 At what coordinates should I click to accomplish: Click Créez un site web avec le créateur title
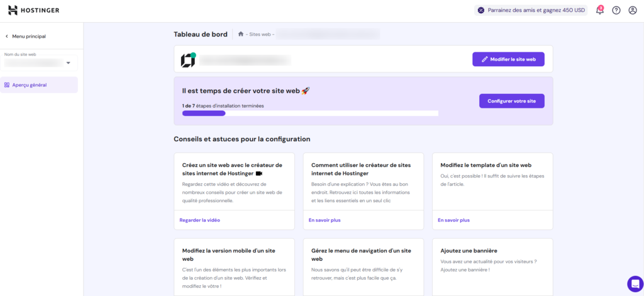pyautogui.click(x=233, y=169)
